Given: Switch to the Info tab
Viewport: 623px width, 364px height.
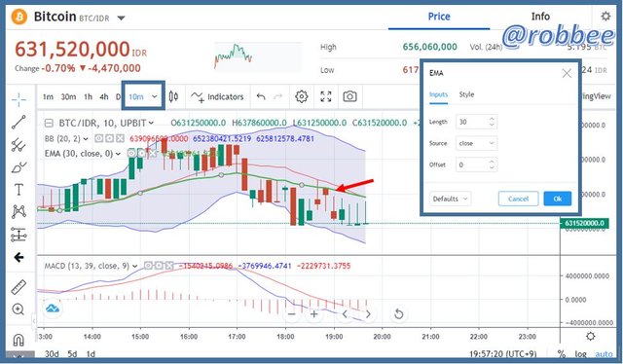Looking at the screenshot, I should [x=540, y=17].
